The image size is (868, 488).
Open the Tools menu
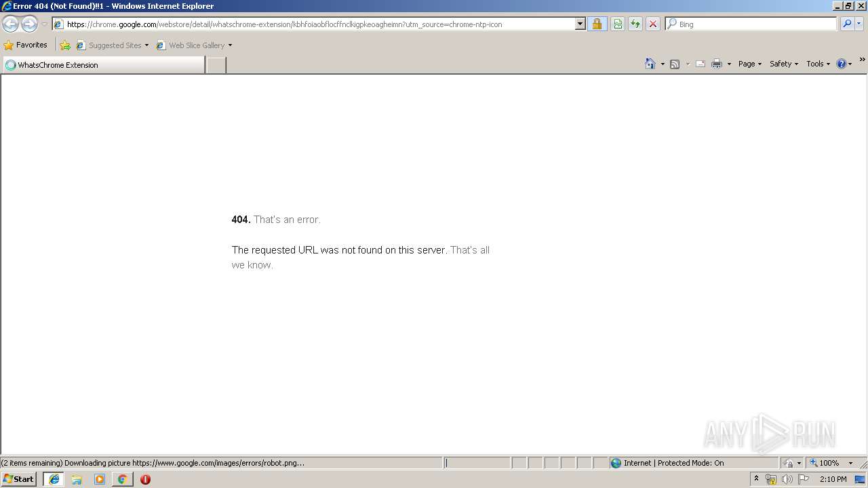pos(818,64)
